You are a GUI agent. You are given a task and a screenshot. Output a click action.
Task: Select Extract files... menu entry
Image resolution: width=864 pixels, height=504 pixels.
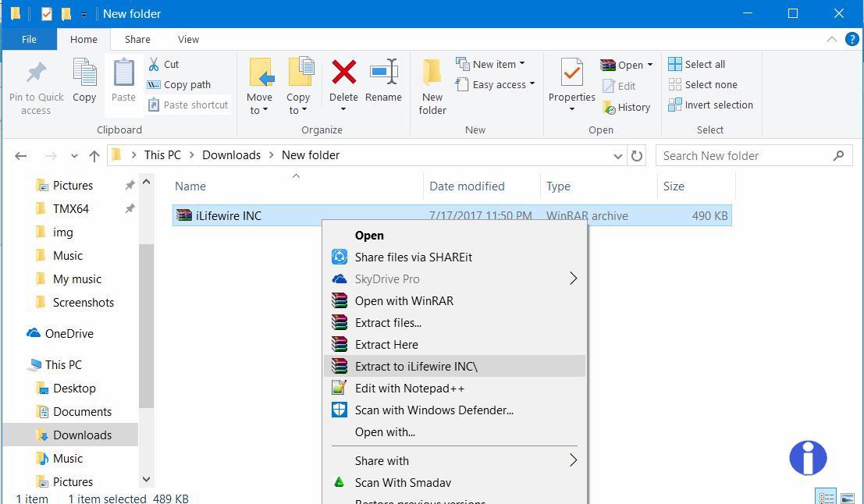455,323
